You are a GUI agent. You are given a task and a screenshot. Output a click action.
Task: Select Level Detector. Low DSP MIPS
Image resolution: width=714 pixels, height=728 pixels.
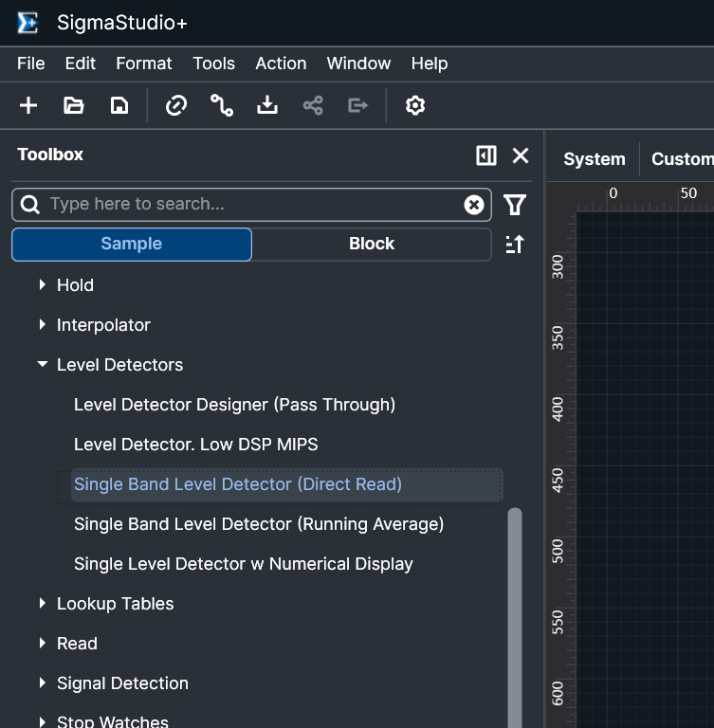[196, 445]
